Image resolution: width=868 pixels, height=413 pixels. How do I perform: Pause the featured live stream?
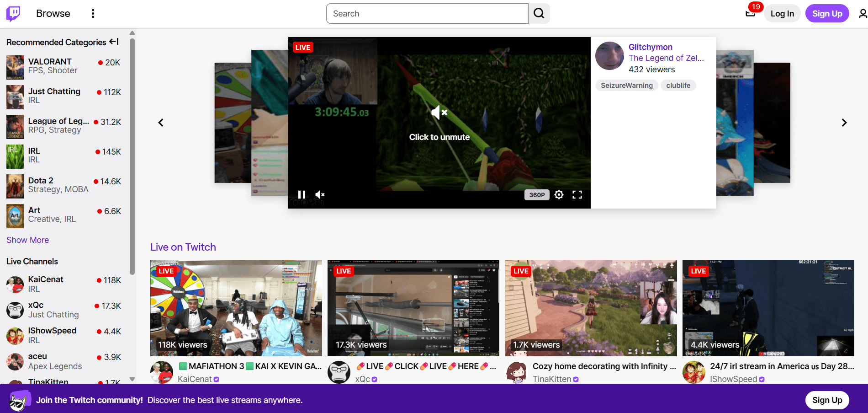[302, 194]
